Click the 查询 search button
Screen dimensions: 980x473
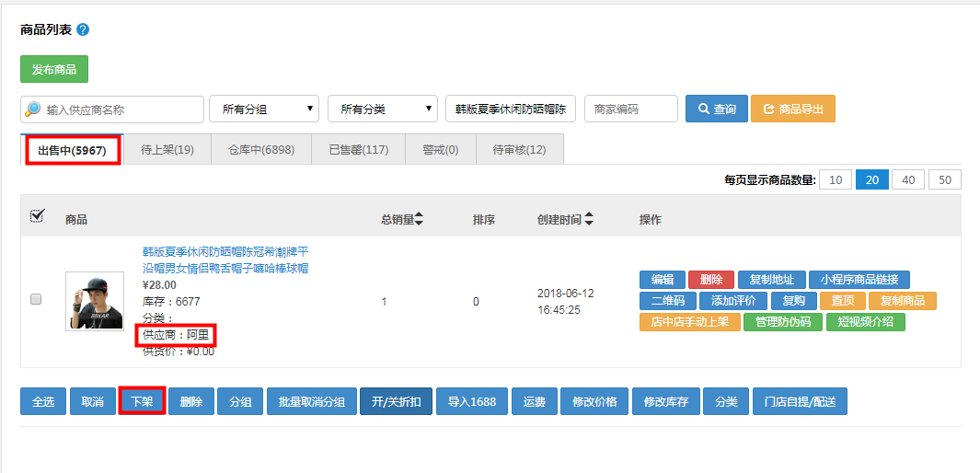pos(716,109)
